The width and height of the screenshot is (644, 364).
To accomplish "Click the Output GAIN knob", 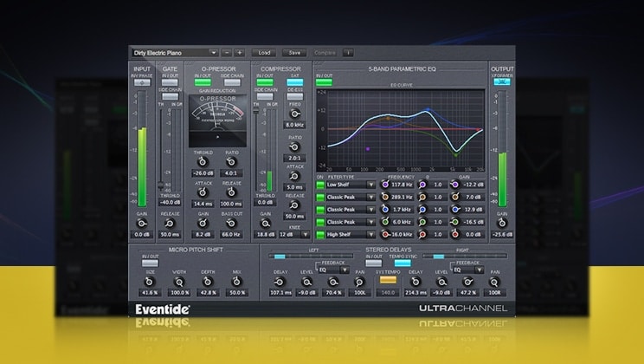I will [502, 224].
